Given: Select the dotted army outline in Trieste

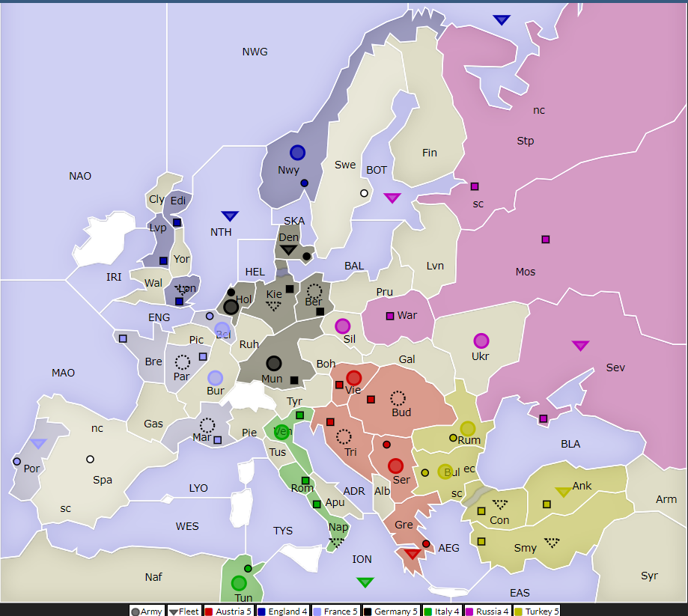Looking at the screenshot, I should [344, 436].
